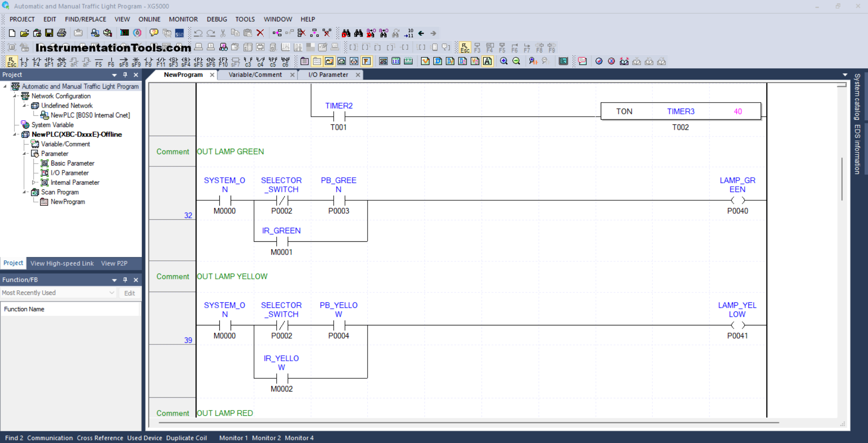Viewport: 868px width, 443px height.
Task: Insert normally closed contact F4
Action: click(37, 61)
